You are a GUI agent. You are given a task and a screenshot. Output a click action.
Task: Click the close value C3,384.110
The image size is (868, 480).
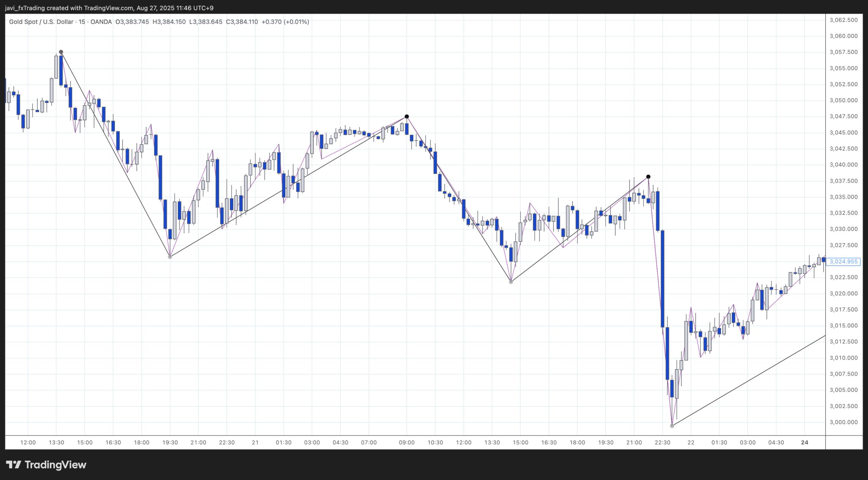242,21
